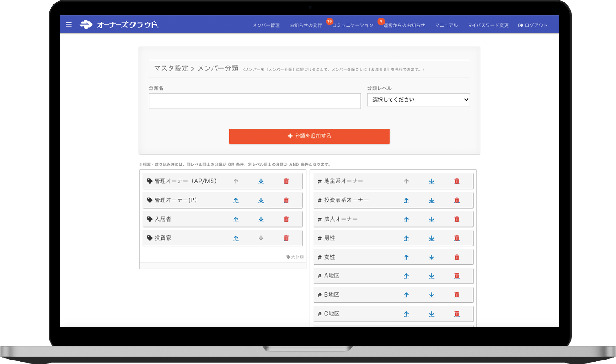Screen dimensions: 616x364
Task: Move 男性 category up in the list
Action: coord(407,238)
